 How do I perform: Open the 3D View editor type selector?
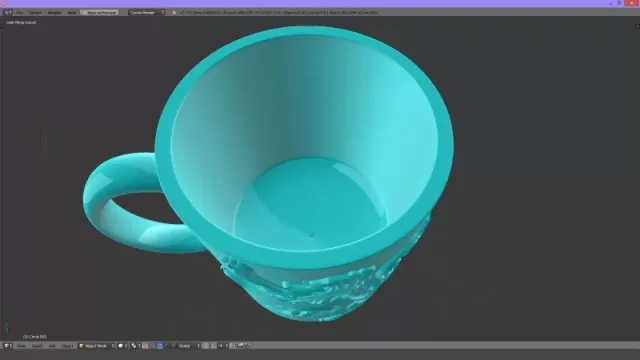click(x=8, y=346)
